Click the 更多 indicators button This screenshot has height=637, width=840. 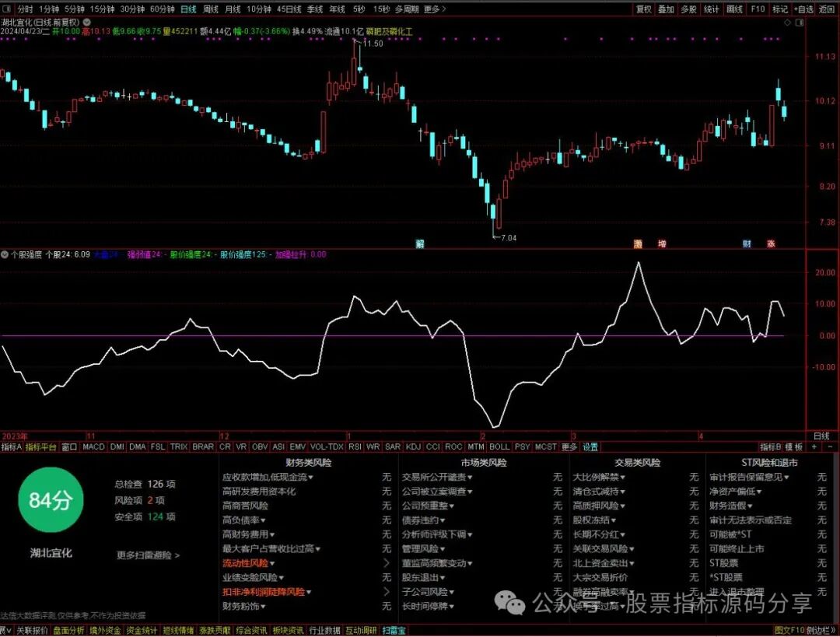569,446
